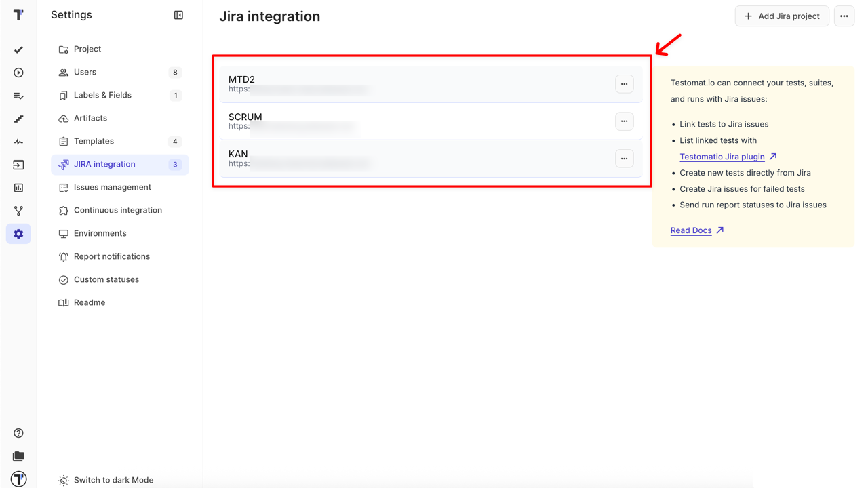Screen dimensions: 868x488
Task: Switch to dark Mode
Action: (113, 479)
